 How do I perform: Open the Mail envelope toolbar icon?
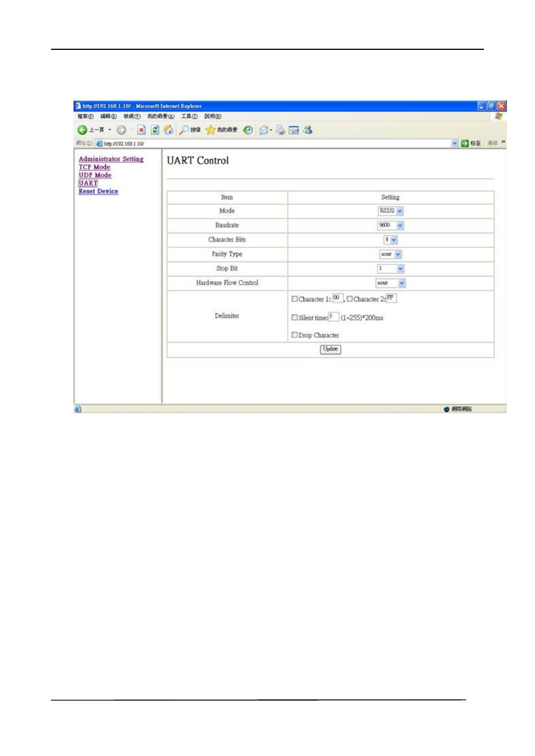click(264, 130)
